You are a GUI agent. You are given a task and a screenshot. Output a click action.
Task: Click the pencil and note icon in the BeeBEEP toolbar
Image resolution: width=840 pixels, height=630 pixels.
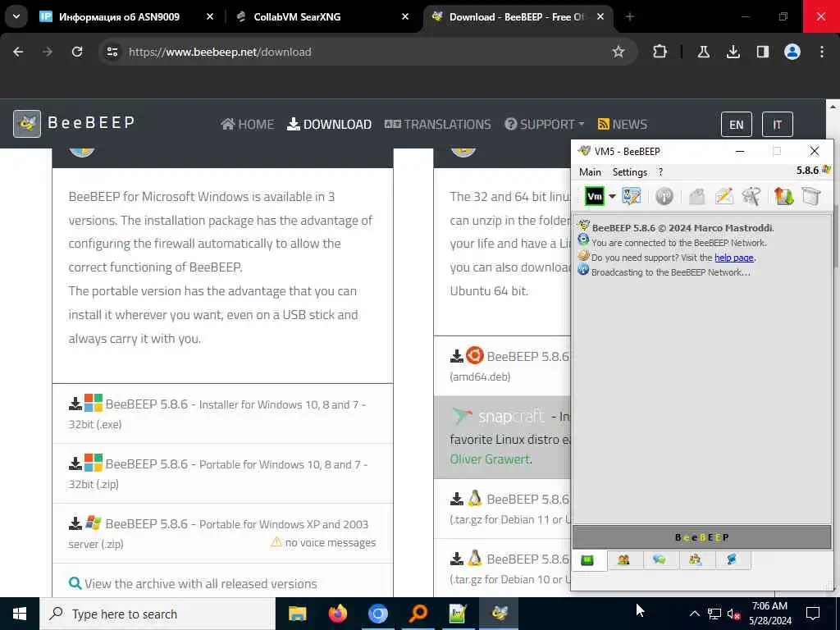[724, 197]
